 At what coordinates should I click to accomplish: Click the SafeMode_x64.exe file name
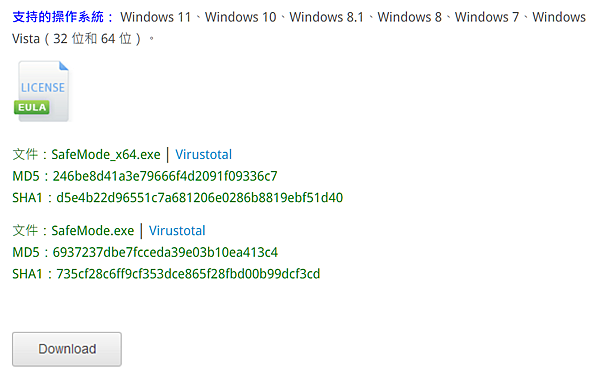click(106, 155)
